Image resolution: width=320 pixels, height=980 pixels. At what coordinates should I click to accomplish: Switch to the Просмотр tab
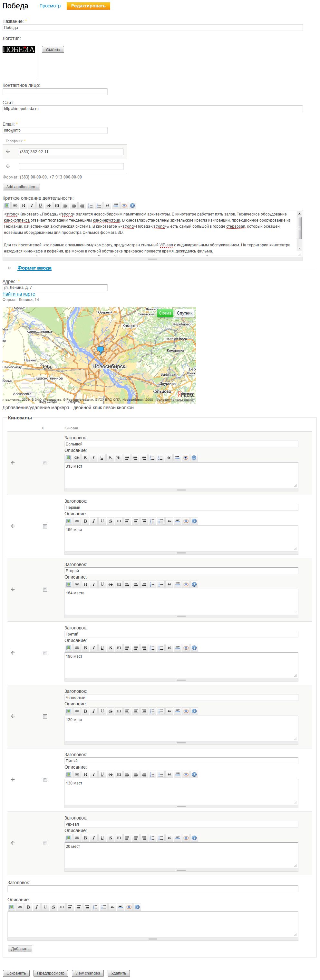[50, 6]
